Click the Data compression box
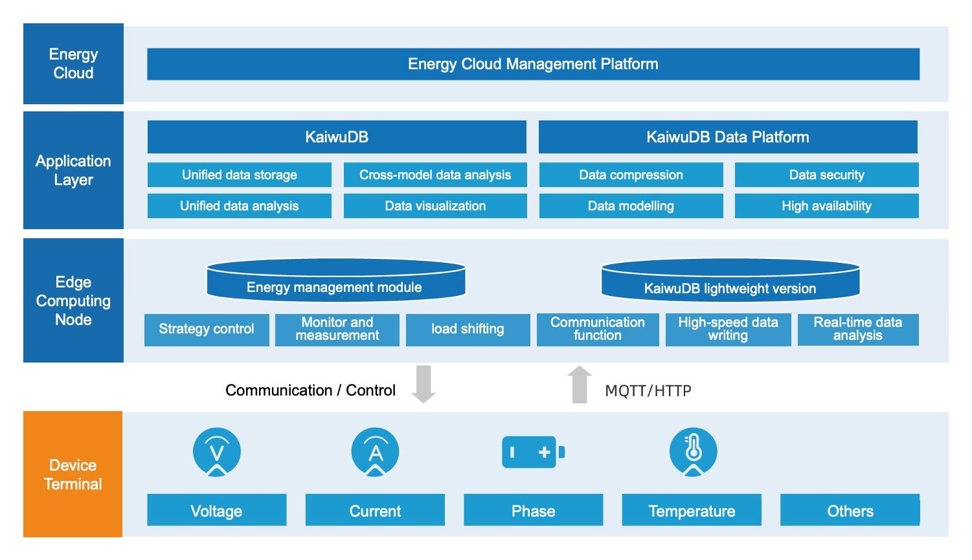The image size is (972, 560). 631,175
